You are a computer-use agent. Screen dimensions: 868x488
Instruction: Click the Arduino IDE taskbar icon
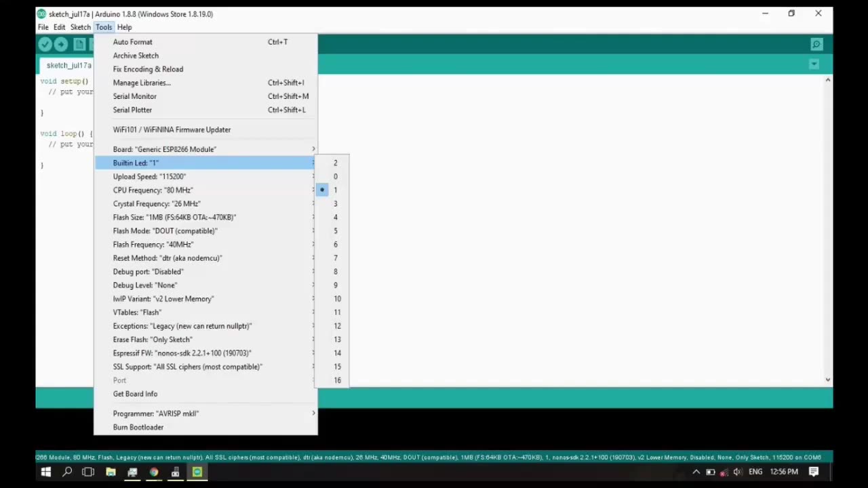click(197, 472)
